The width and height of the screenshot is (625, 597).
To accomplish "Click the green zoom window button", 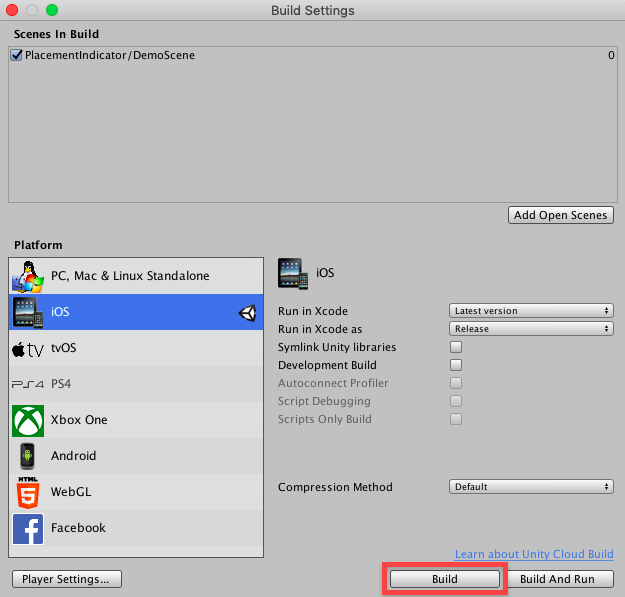I will [52, 10].
